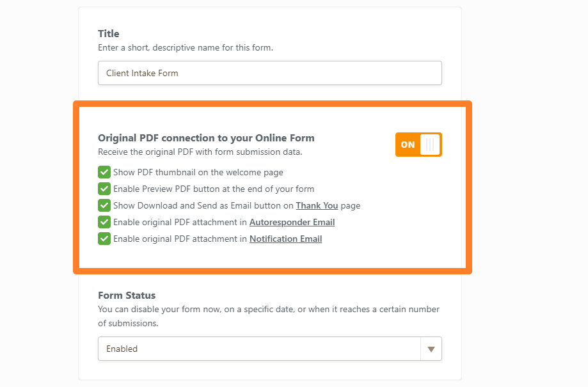Uncheck Show PDF thumbnail checkbox
The height and width of the screenshot is (387, 588).
click(104, 172)
